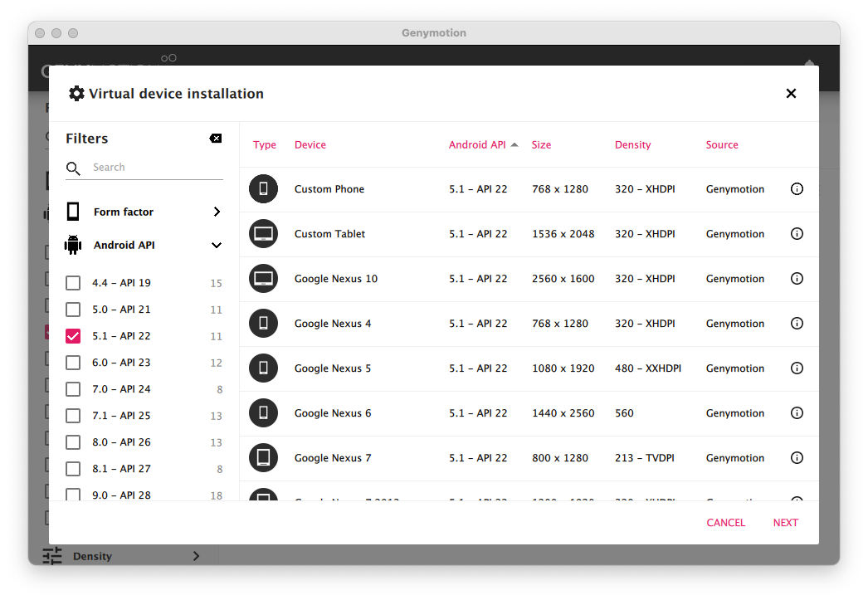868x600 pixels.
Task: Sort by Source column
Action: tap(722, 144)
